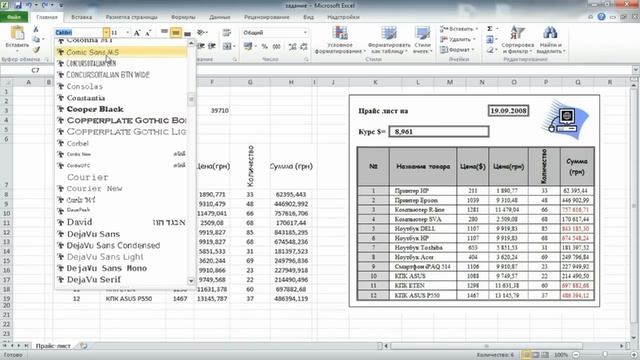Select the Прайс-лист sheet tab

[53, 346]
